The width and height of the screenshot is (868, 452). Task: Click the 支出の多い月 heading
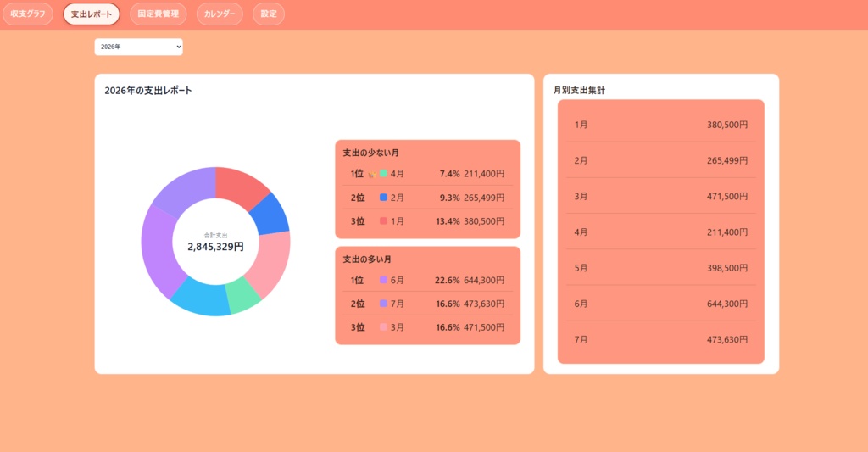pyautogui.click(x=367, y=259)
